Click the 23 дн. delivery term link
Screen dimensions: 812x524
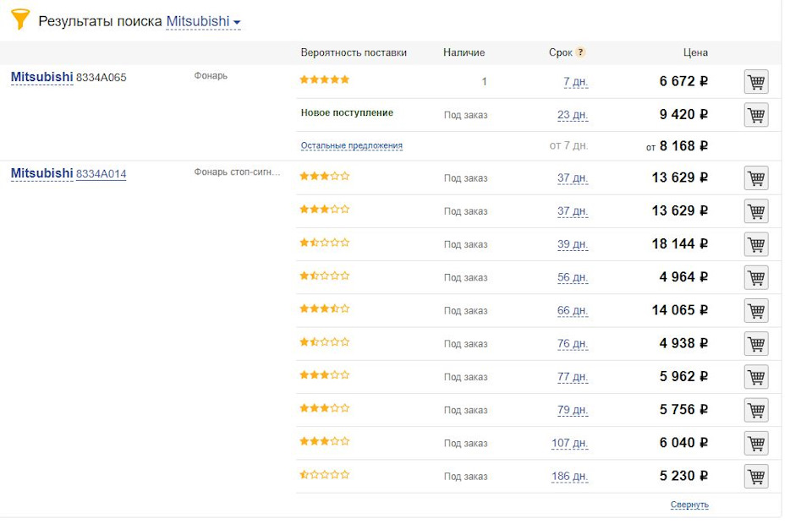pos(573,115)
